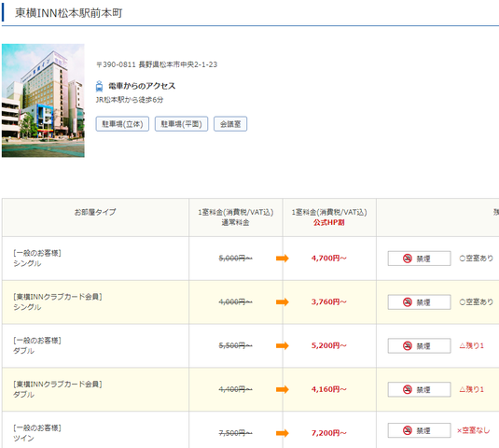Click ○空室あり in general single row
Image resolution: width=499 pixels, height=448 pixels.
476,259
